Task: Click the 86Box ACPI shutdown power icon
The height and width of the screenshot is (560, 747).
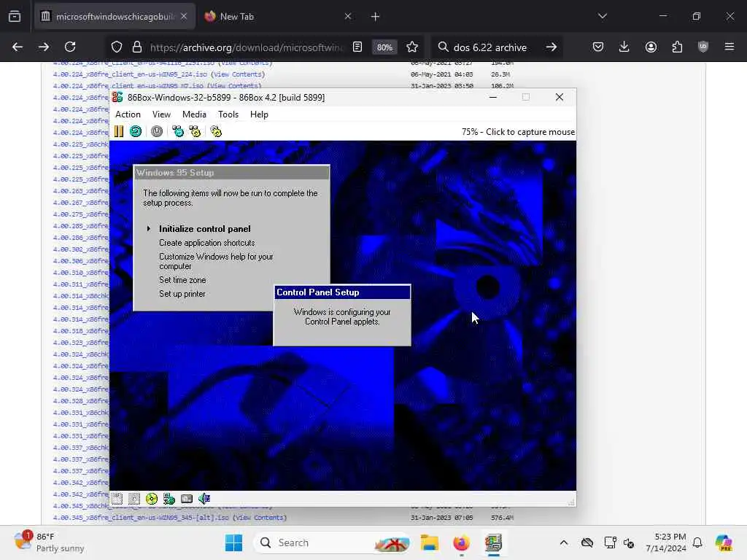Action: point(157,131)
